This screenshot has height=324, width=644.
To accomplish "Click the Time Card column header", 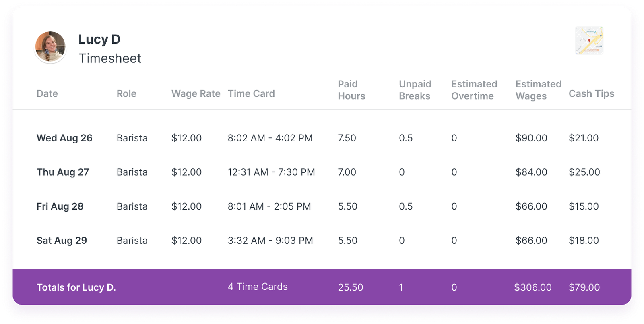I will coord(251,93).
